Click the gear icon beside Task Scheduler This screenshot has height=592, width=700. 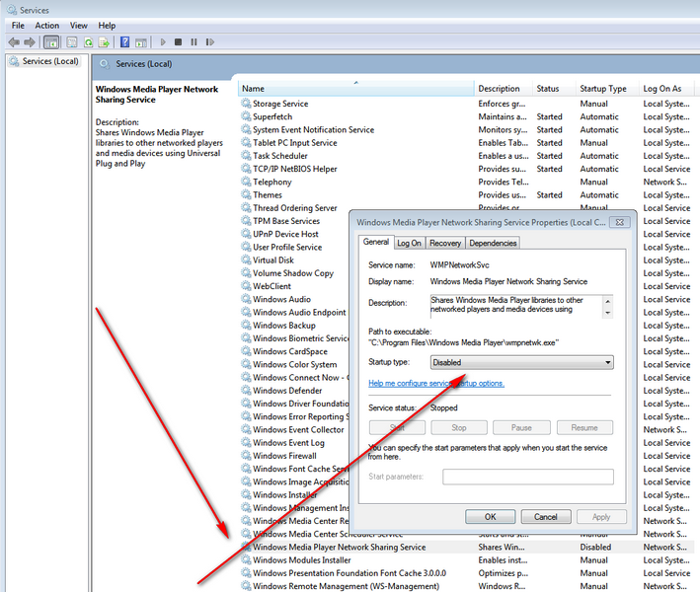click(x=246, y=156)
